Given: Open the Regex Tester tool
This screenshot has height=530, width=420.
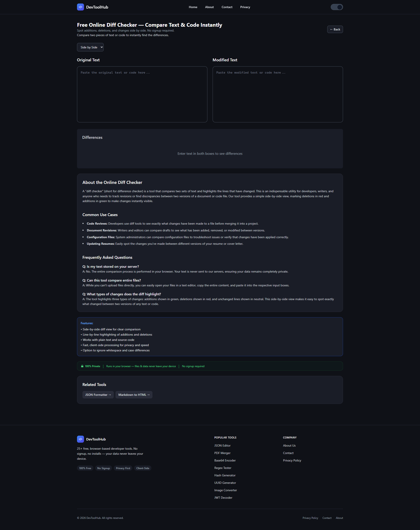Looking at the screenshot, I should [222, 468].
